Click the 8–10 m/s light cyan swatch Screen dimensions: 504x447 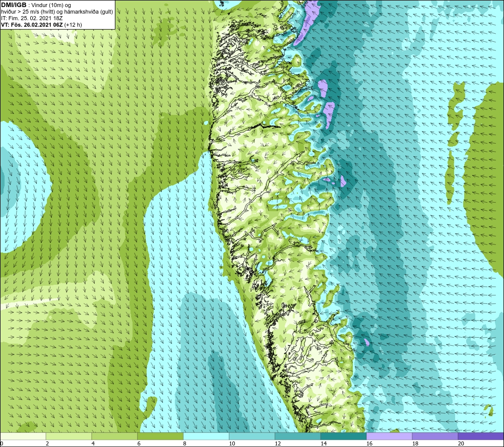pos(206,436)
